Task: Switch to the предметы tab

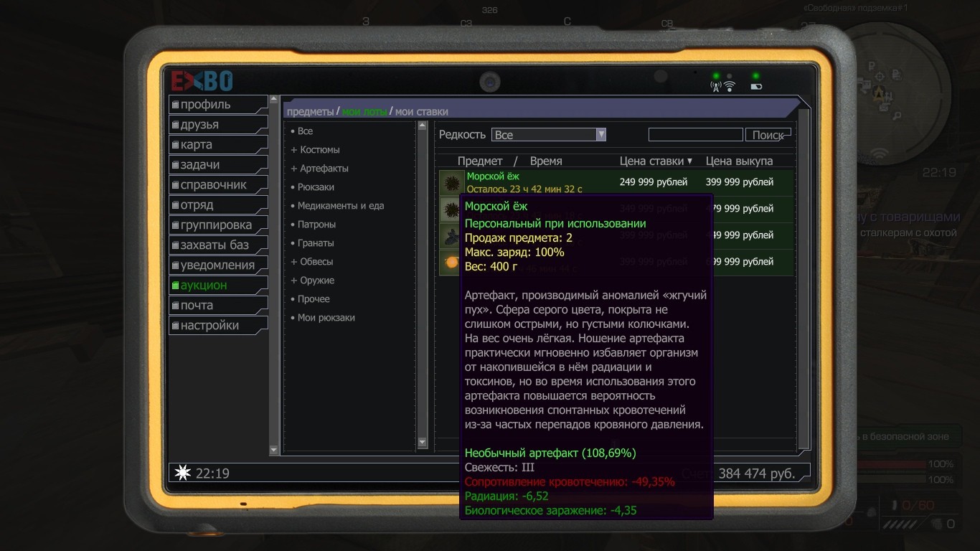Action: tap(310, 111)
